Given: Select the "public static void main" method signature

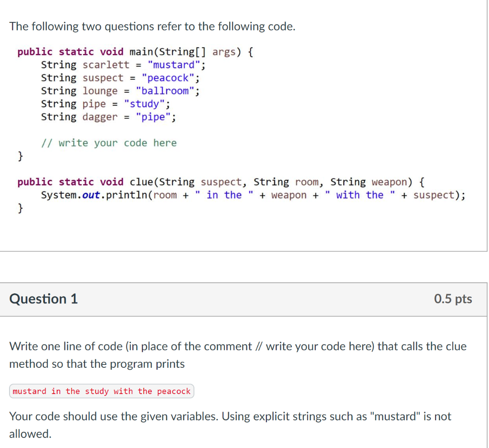Looking at the screenshot, I should pyautogui.click(x=134, y=52).
